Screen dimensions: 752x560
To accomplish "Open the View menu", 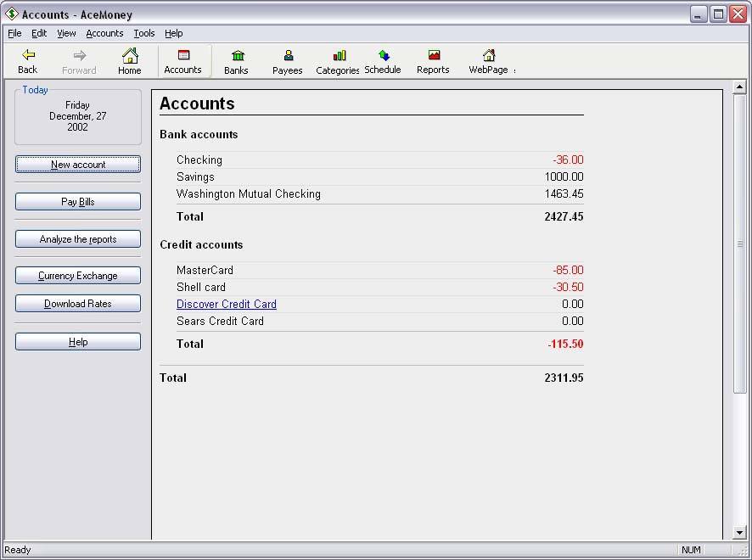I will pyautogui.click(x=66, y=33).
